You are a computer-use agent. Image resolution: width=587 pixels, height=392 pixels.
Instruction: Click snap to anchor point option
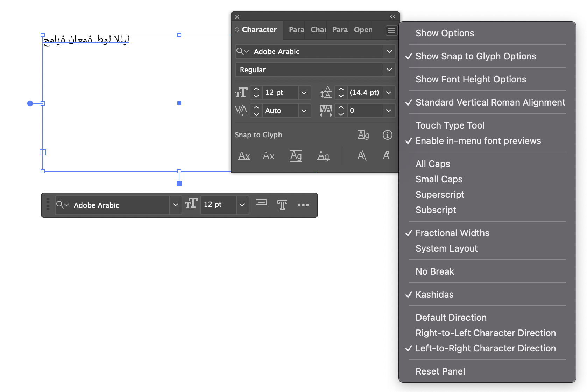386,156
